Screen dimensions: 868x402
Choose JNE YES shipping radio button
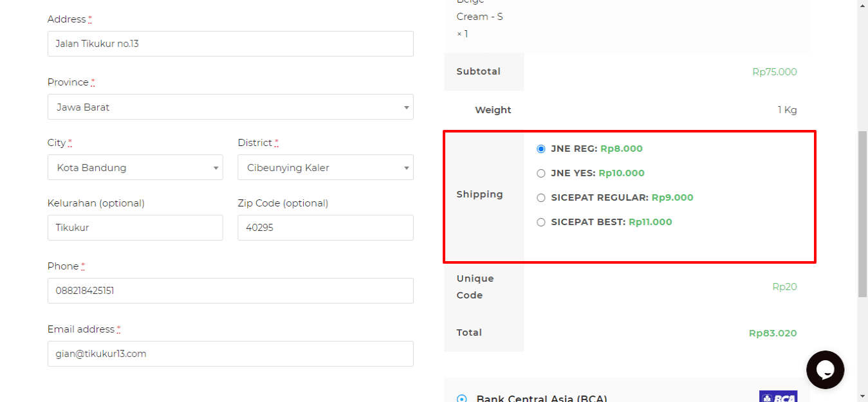coord(541,173)
